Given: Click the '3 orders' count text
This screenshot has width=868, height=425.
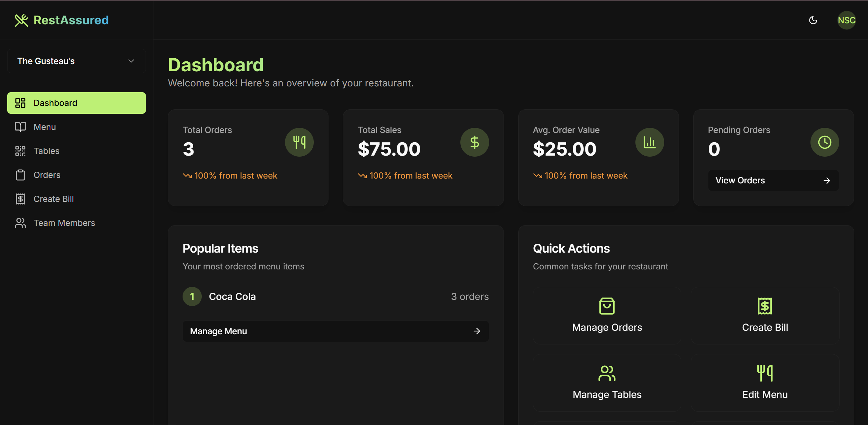Looking at the screenshot, I should tap(470, 296).
